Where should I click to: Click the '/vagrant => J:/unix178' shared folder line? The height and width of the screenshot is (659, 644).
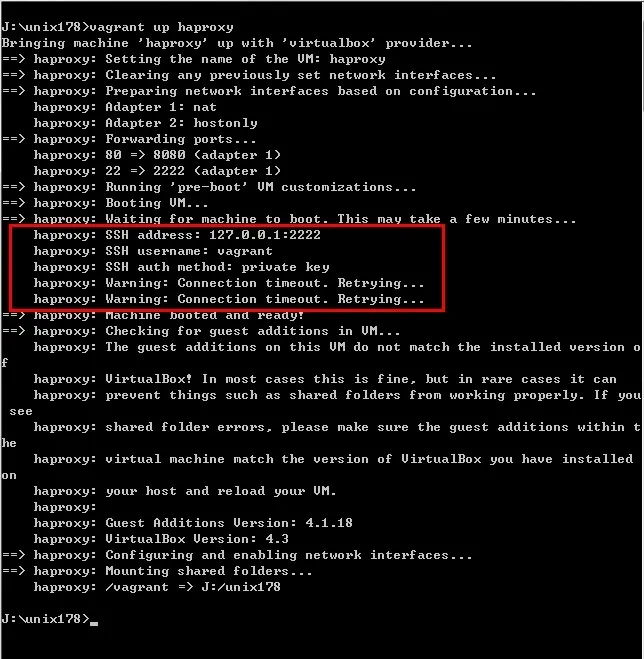157,587
